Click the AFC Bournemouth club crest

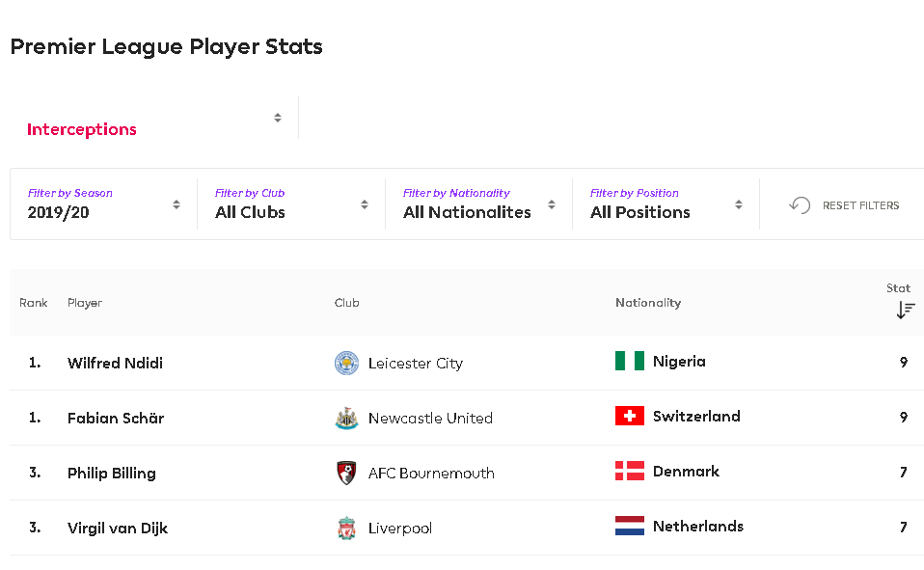[x=346, y=473]
